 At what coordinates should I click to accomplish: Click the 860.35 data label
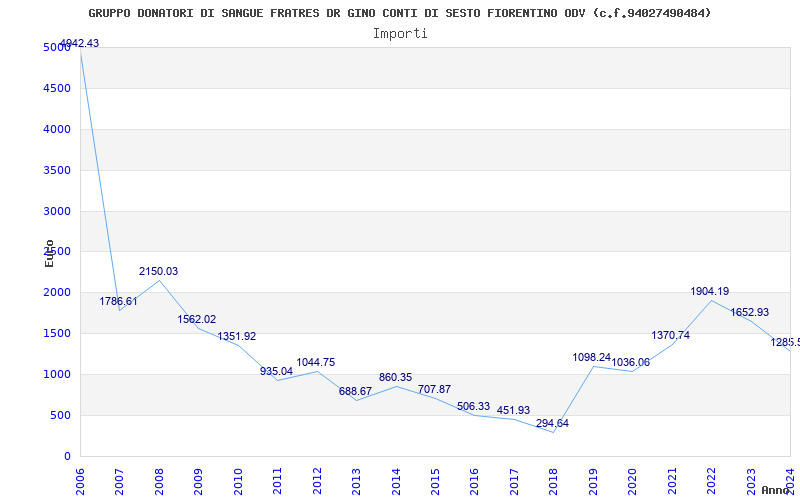[395, 378]
